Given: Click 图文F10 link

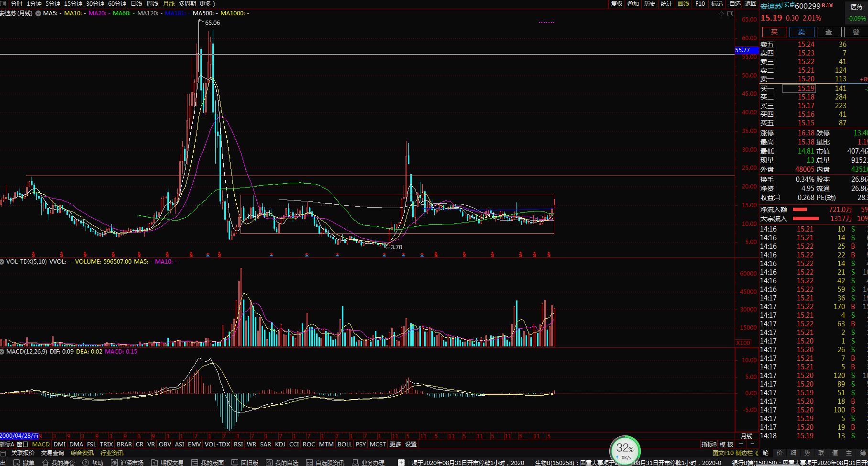Looking at the screenshot, I should pos(723,453).
